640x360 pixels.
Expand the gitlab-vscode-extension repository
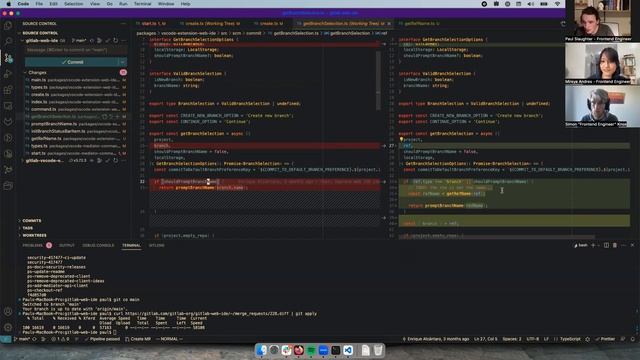[22, 160]
